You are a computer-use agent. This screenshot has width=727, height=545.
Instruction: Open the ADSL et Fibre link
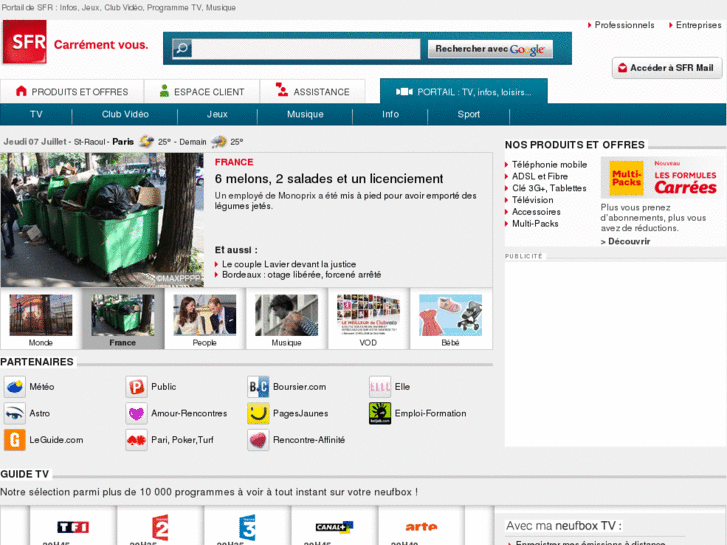(540, 176)
